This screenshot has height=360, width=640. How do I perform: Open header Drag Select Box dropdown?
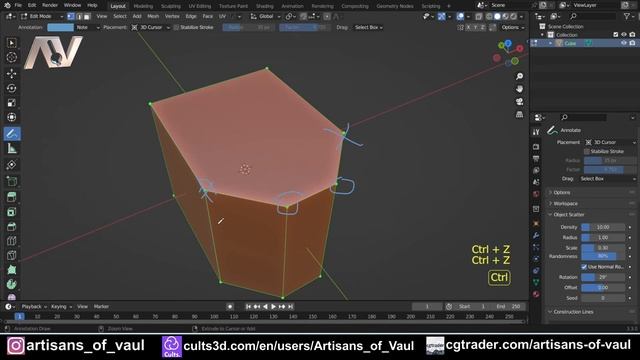[368, 27]
